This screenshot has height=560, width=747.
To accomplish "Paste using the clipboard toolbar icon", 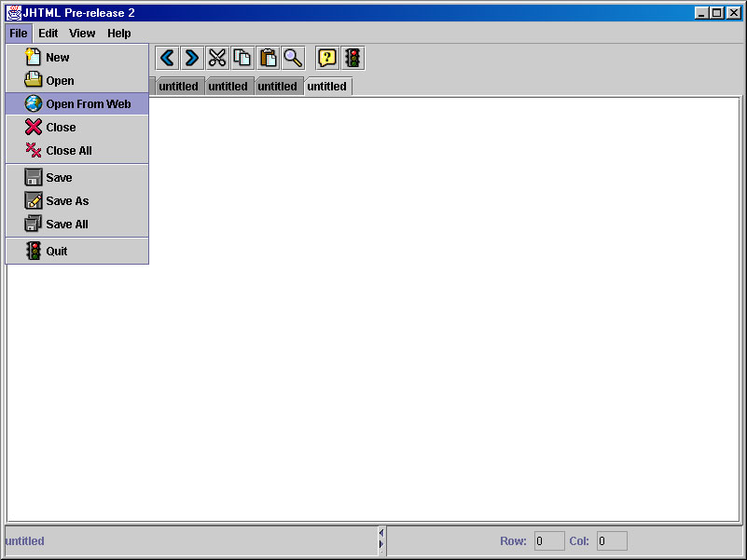I will point(268,59).
